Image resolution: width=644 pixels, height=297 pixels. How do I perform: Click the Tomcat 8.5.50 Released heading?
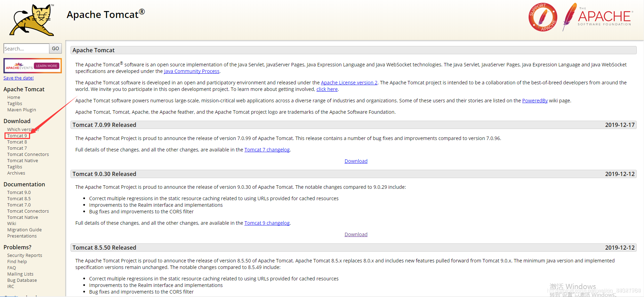coord(104,248)
